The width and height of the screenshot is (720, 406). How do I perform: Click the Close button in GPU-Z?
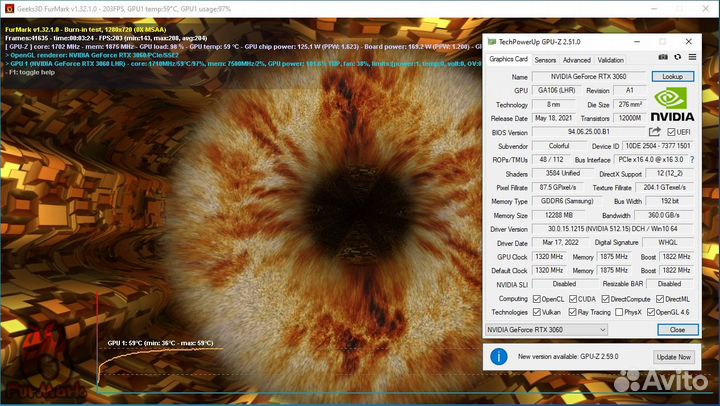tap(678, 329)
